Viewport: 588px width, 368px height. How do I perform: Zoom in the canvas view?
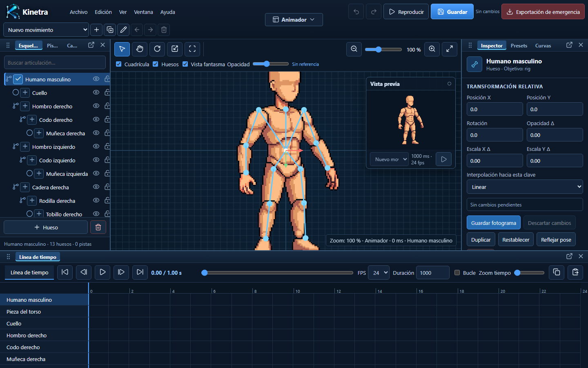coord(432,49)
